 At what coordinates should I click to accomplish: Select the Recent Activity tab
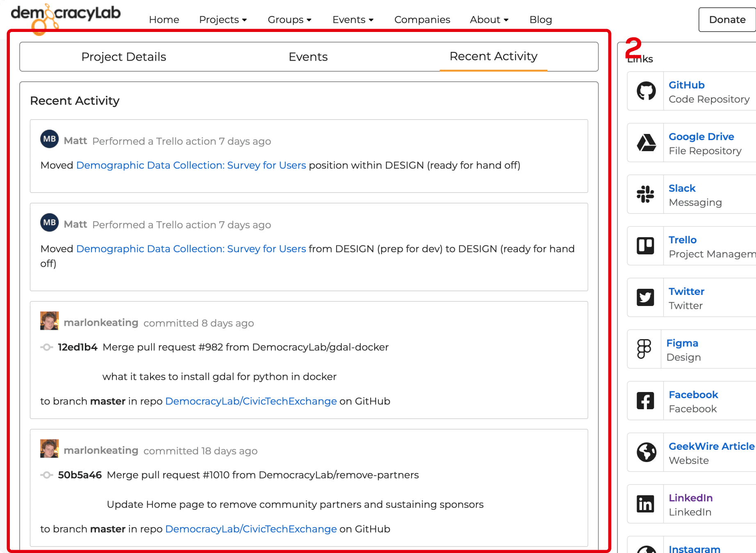click(x=494, y=56)
